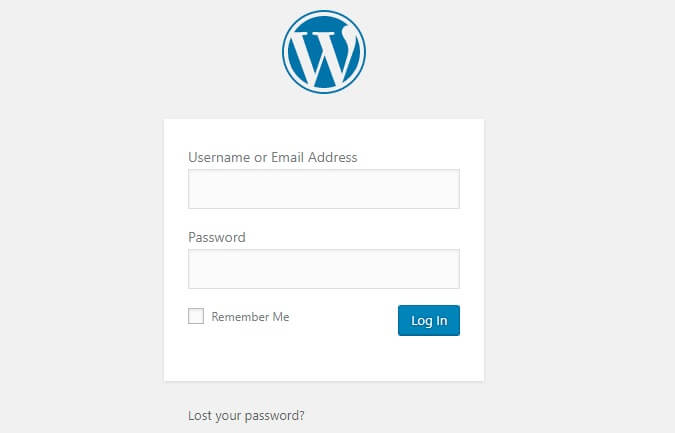The height and width of the screenshot is (433, 675).
Task: Enable the Remember Me option box
Action: click(x=196, y=316)
